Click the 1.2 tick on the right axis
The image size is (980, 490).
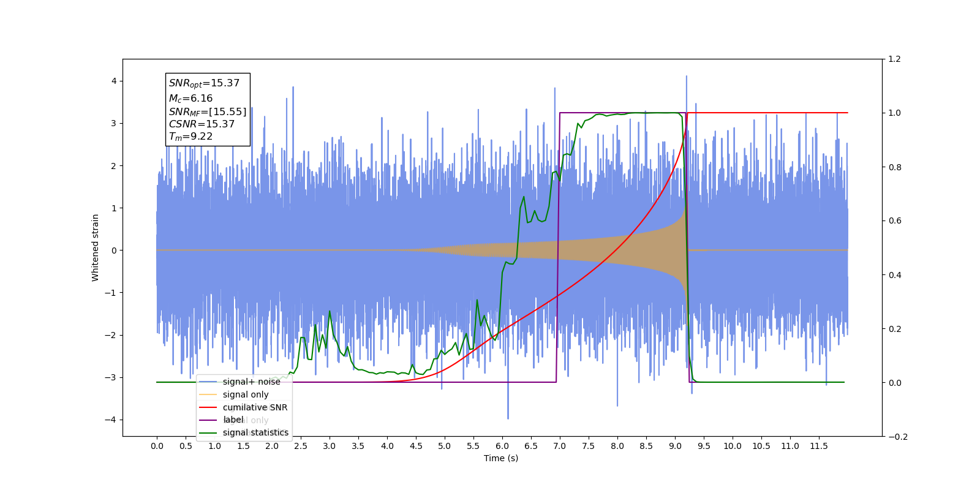click(895, 59)
